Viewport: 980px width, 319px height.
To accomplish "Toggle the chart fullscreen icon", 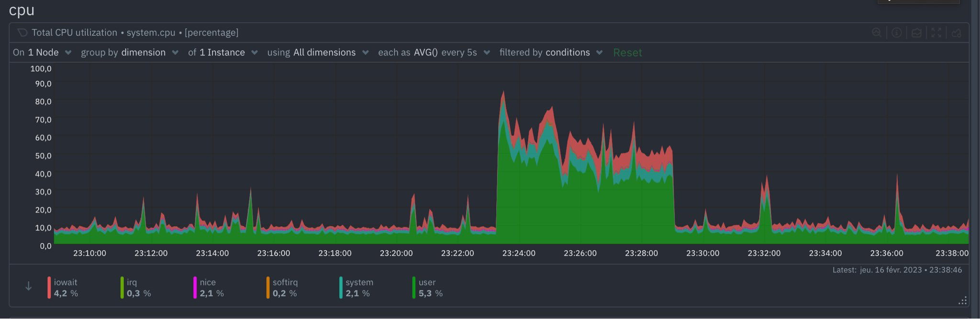I will coord(936,33).
